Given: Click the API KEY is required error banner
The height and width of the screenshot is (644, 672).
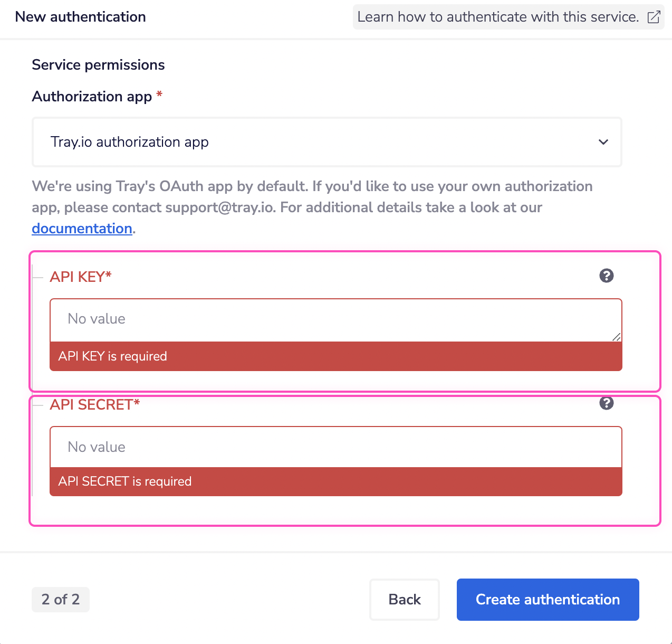Looking at the screenshot, I should click(335, 356).
